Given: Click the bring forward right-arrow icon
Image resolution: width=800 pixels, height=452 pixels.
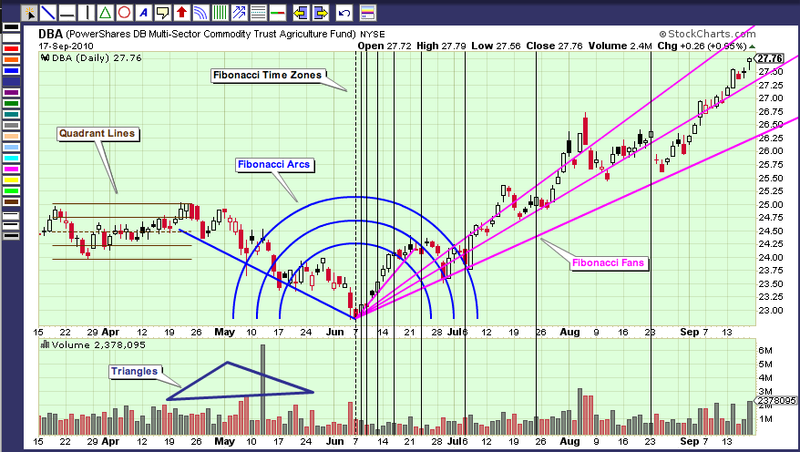Looking at the screenshot, I should pyautogui.click(x=320, y=13).
